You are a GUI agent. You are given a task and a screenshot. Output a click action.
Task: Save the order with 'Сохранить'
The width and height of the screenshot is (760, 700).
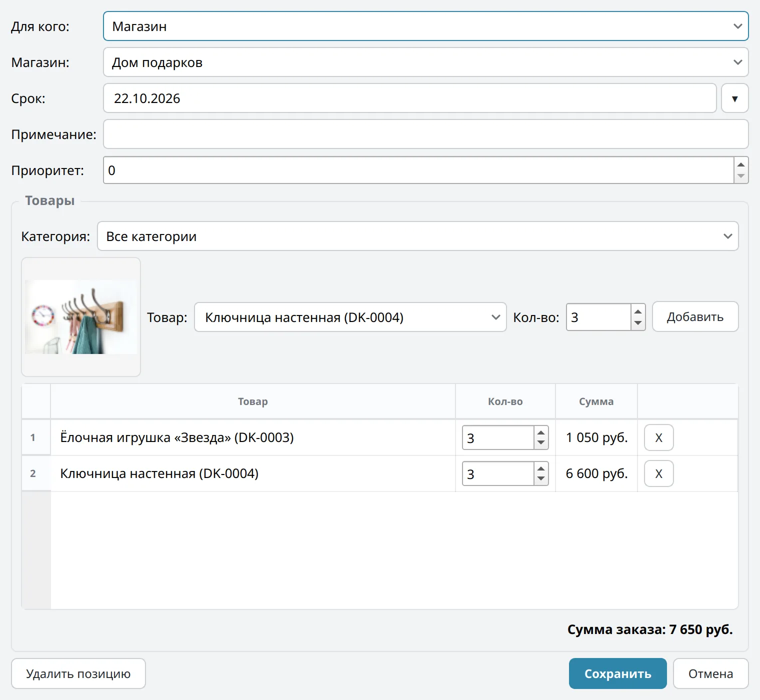(618, 673)
